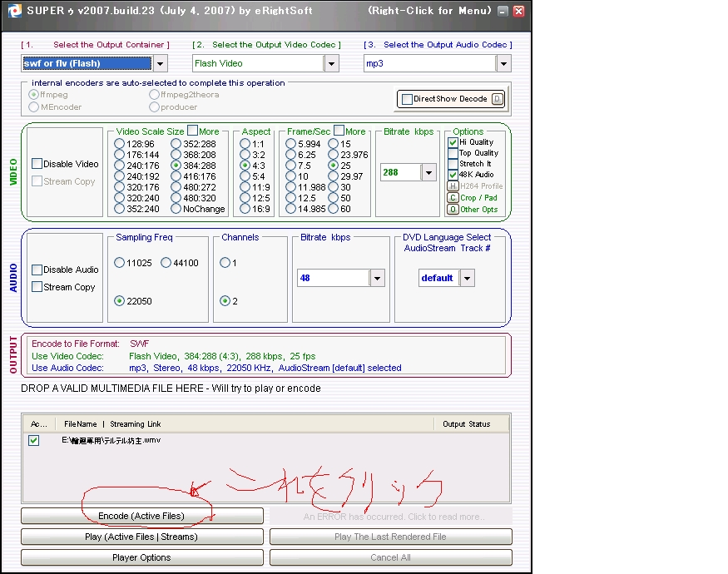
Task: Open the H264 Profile button
Action: (x=453, y=186)
